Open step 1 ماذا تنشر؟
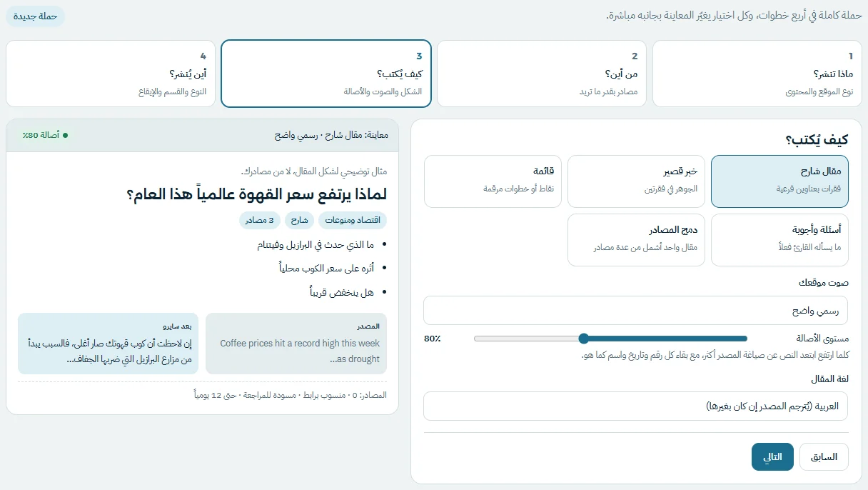 [757, 74]
